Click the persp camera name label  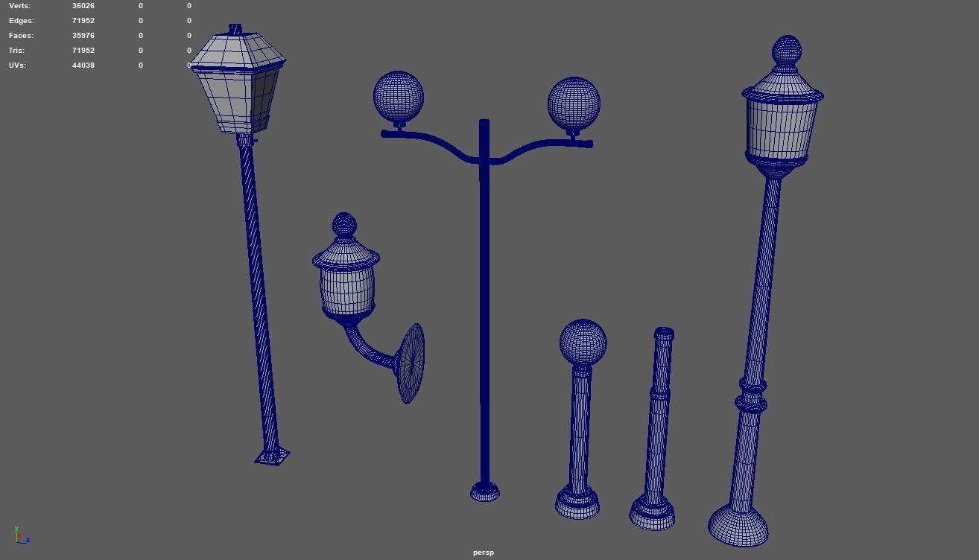click(x=483, y=553)
